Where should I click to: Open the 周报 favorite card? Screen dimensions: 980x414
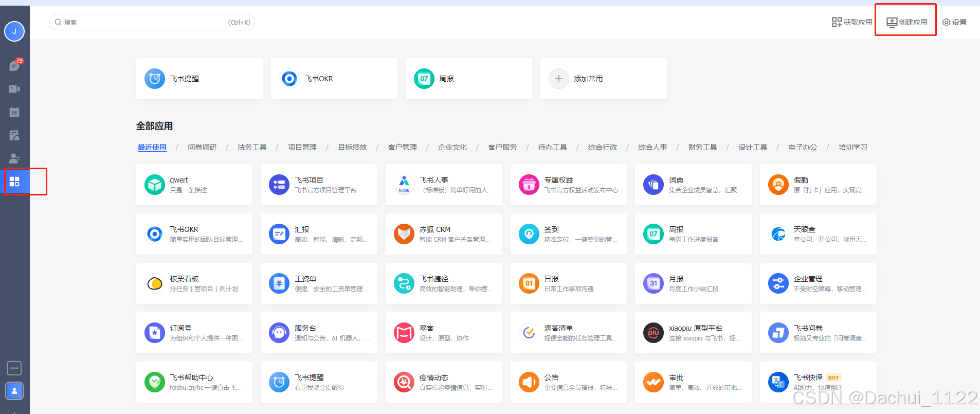(x=469, y=79)
